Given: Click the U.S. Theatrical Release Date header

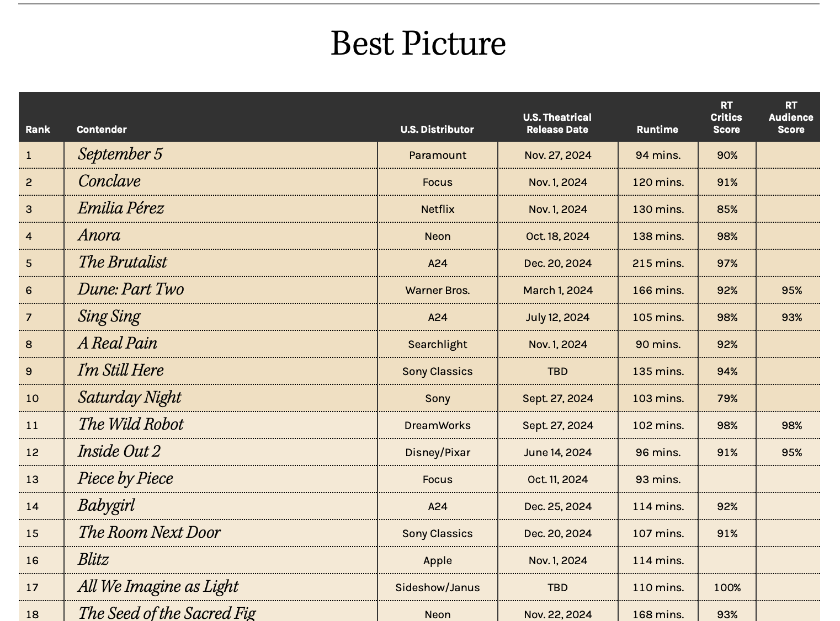Looking at the screenshot, I should 557,124.
